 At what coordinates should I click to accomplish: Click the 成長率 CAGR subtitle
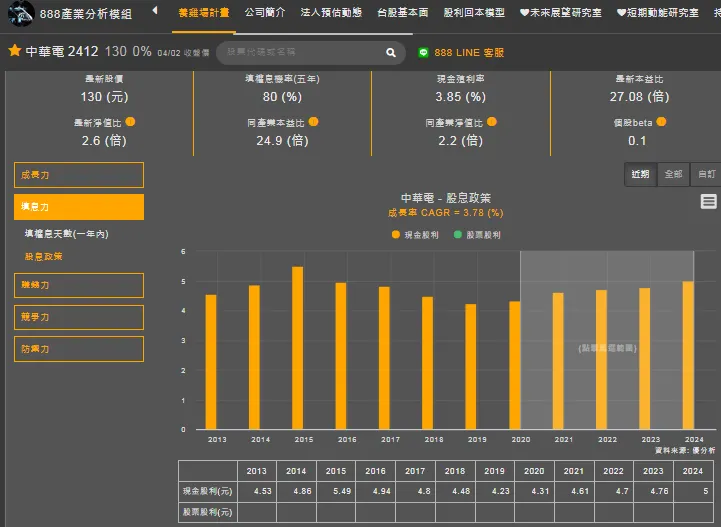tap(446, 213)
